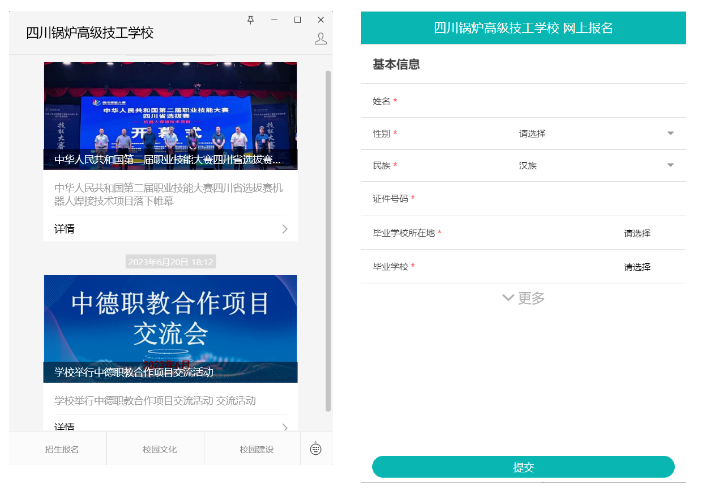Screen dimensions: 709x495
Task: Open the 校园建设 bottom menu
Action: coord(256,449)
